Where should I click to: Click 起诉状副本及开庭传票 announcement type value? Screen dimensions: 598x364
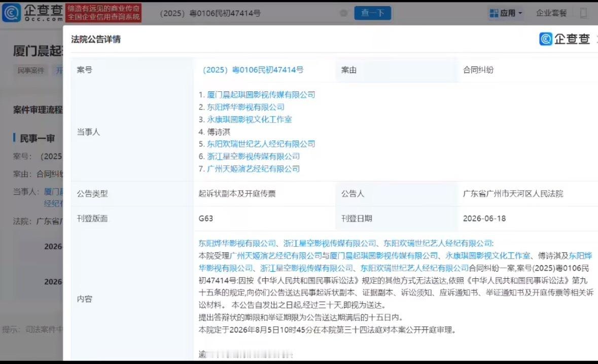pos(237,194)
